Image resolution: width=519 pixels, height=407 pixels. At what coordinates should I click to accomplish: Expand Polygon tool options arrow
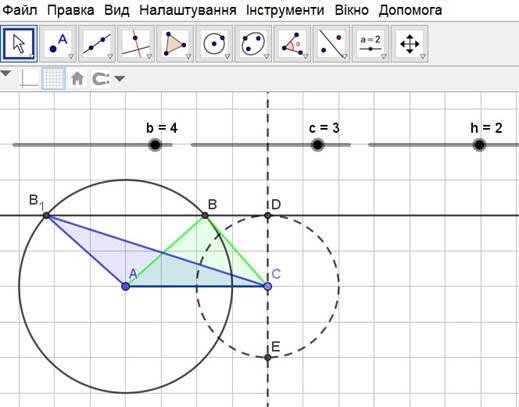click(188, 57)
